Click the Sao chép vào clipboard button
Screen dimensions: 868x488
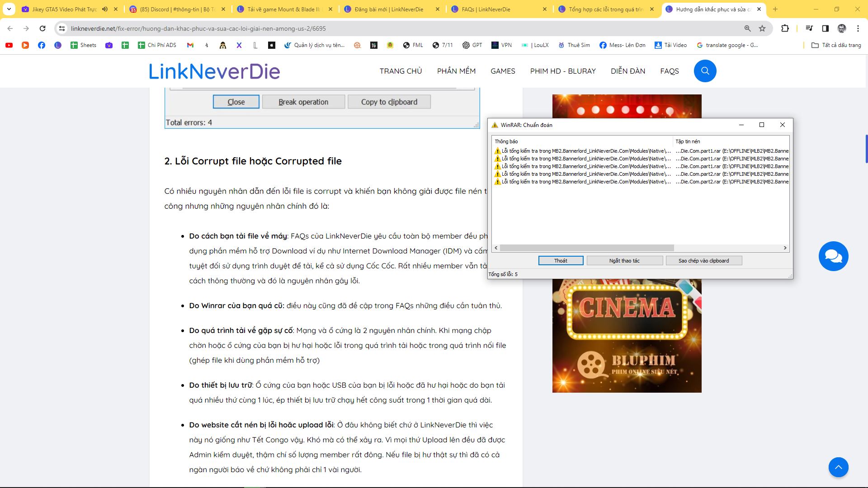pos(703,260)
